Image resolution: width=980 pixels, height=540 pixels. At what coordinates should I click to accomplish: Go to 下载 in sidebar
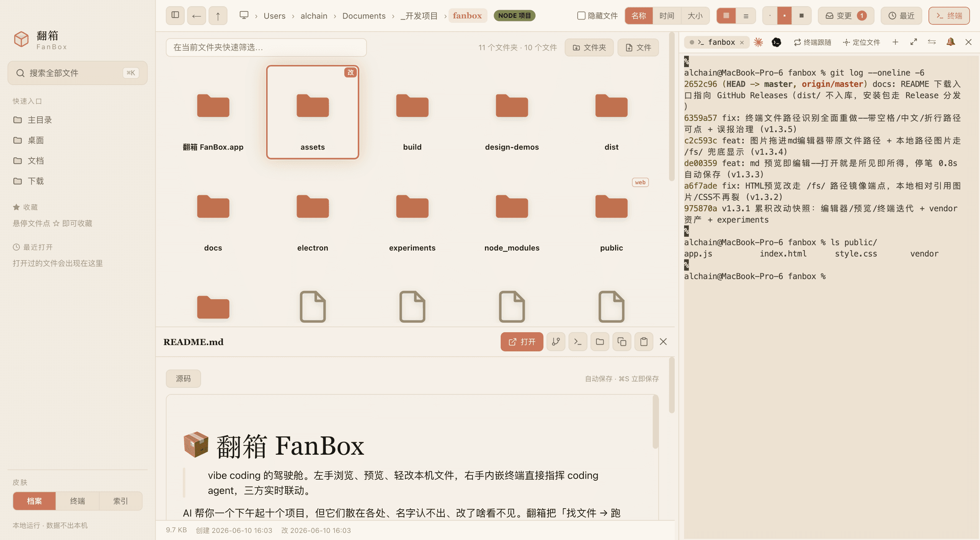(x=78, y=181)
